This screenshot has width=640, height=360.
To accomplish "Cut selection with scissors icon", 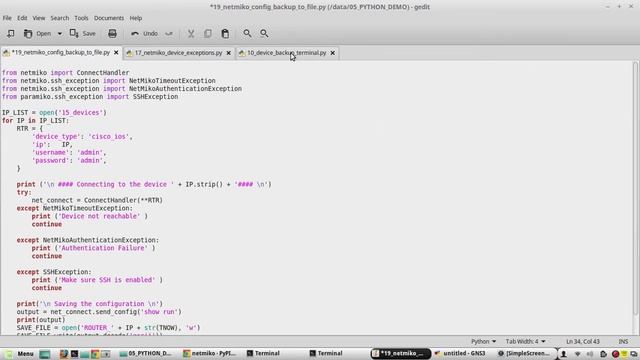I will 191,33.
